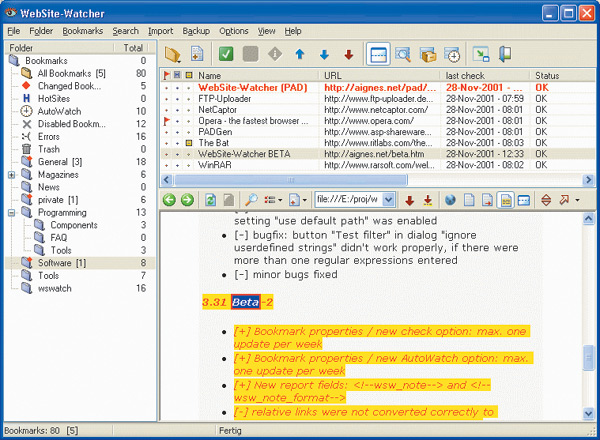This screenshot has width=600, height=440.
Task: Click the red flag on the Opera row
Action: pos(166,121)
